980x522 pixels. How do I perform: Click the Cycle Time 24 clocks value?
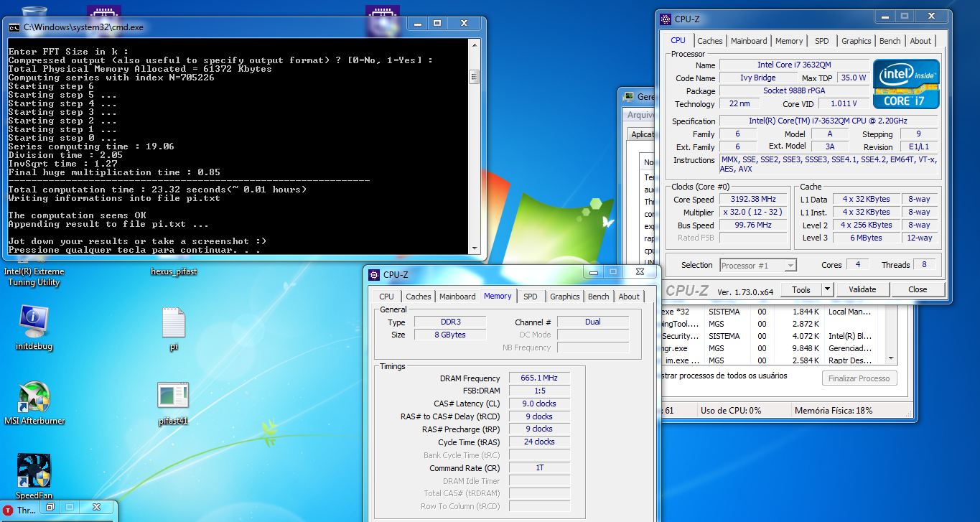(538, 442)
